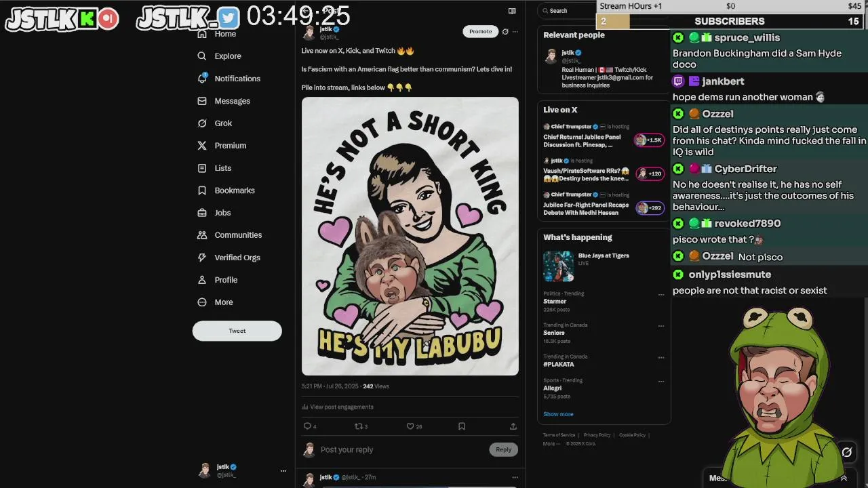Open Premium from the X sidebar

tap(221, 146)
